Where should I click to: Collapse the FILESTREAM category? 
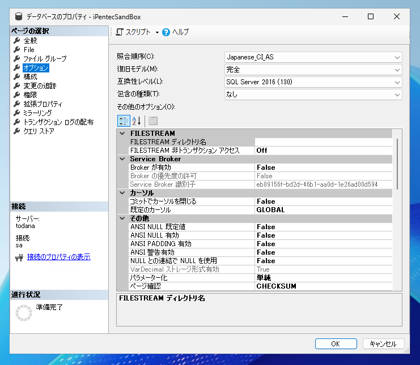pos(122,133)
